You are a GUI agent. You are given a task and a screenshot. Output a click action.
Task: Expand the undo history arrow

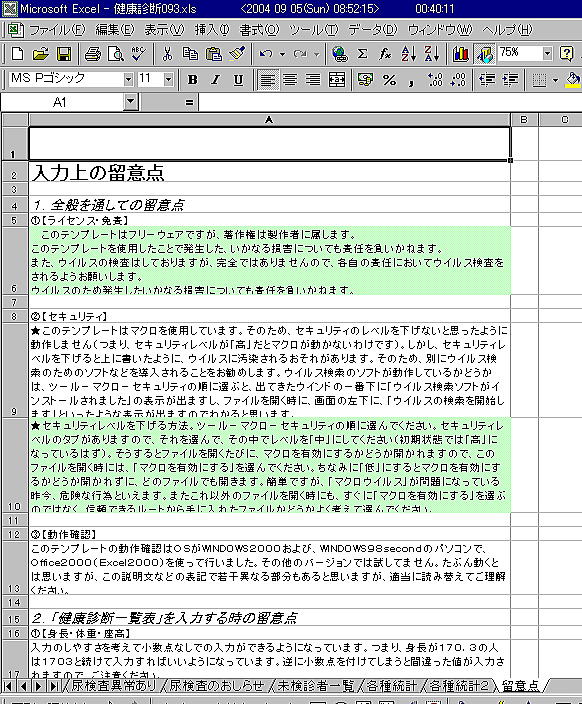click(x=282, y=54)
